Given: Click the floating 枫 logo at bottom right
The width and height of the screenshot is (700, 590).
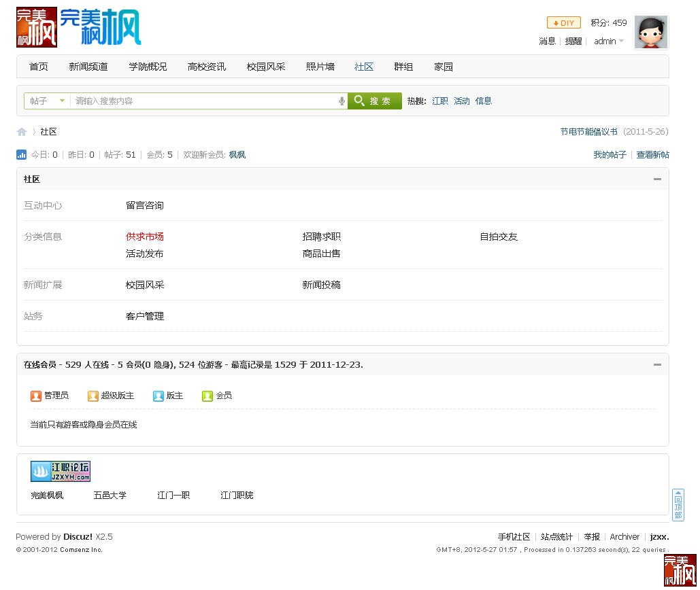Looking at the screenshot, I should pos(680,570).
